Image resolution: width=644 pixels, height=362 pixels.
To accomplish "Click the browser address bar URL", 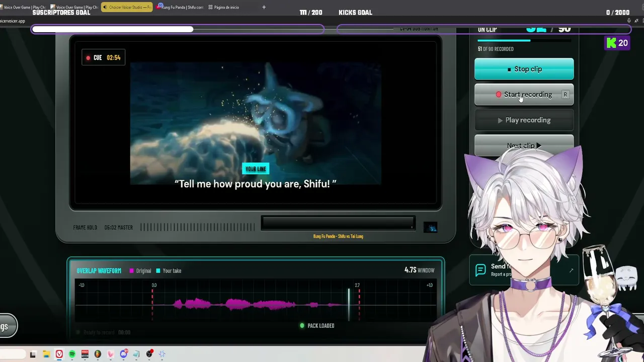I will click(x=13, y=21).
